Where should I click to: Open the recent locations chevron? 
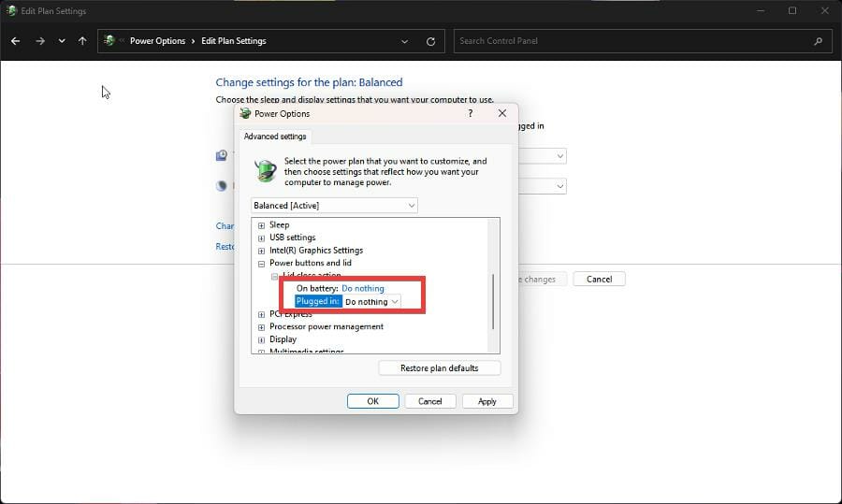[x=62, y=41]
